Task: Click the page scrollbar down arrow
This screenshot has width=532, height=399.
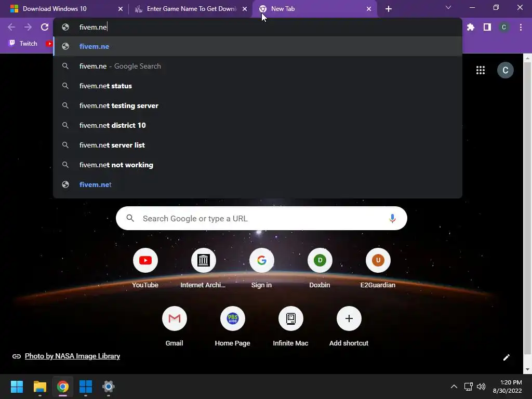Action: [527, 369]
